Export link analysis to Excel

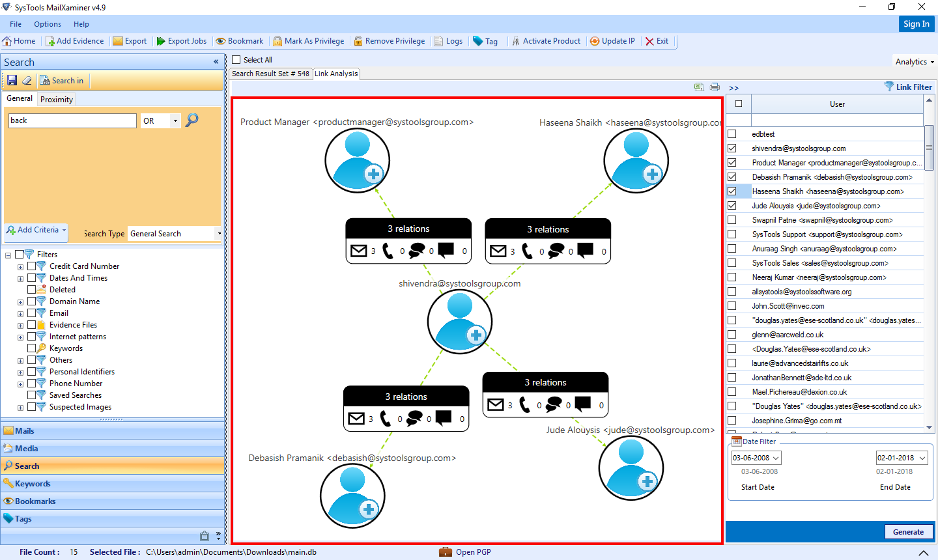pyautogui.click(x=699, y=87)
